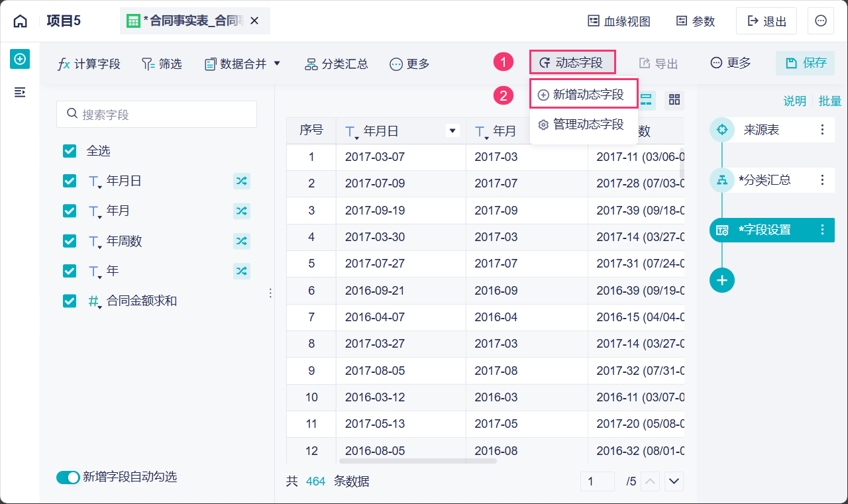Open 年月日 column header dropdown arrow
Screen dimensions: 848x504
(x=453, y=131)
